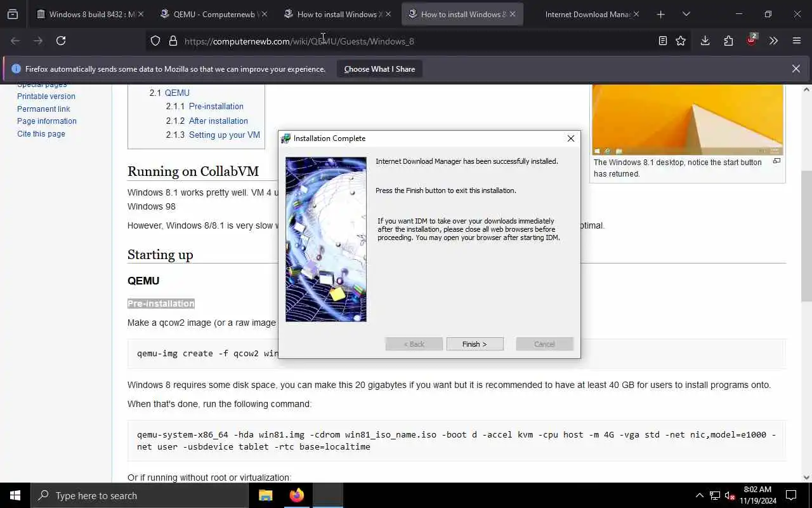The height and width of the screenshot is (508, 812).
Task: Click the Running on CollabVM heading
Action: [193, 171]
